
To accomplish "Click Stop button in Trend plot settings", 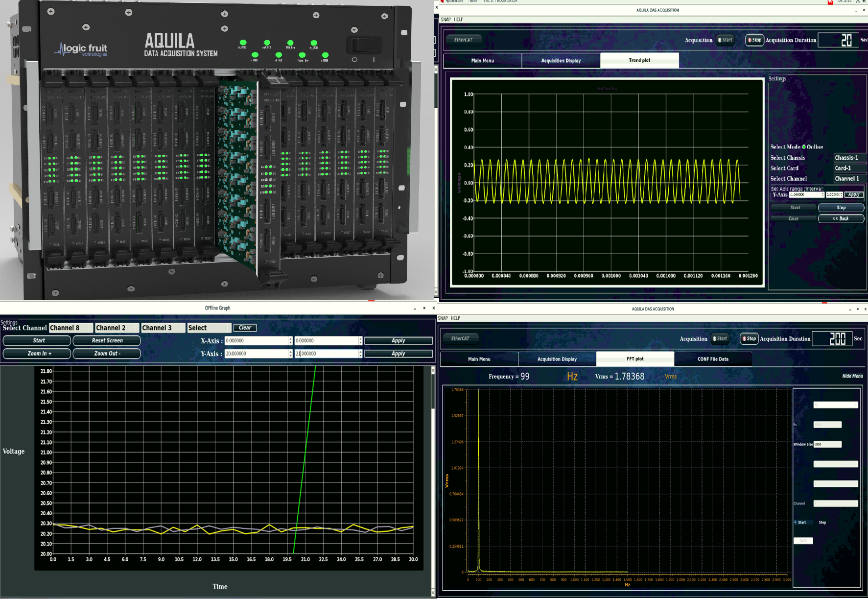I will pos(841,208).
